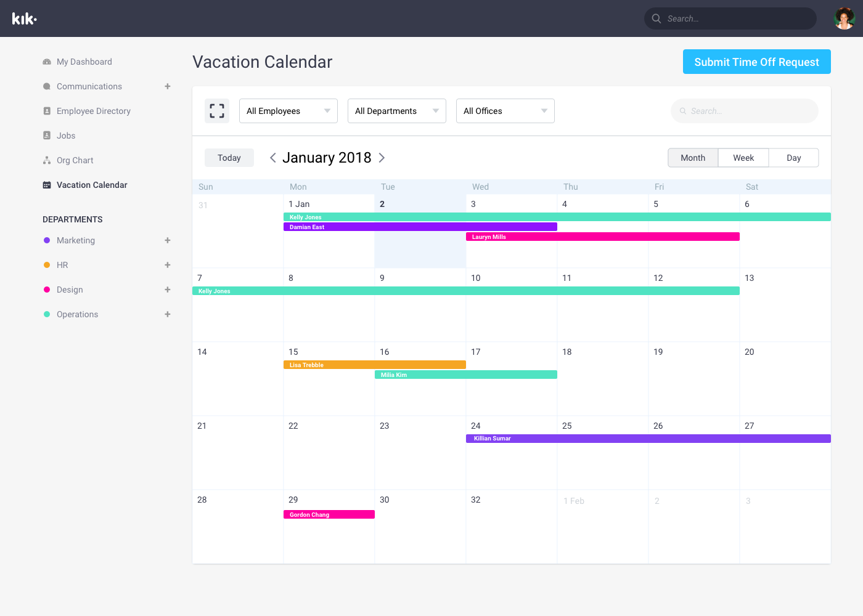Click the plus icon beside Marketing
The width and height of the screenshot is (863, 616).
click(168, 240)
